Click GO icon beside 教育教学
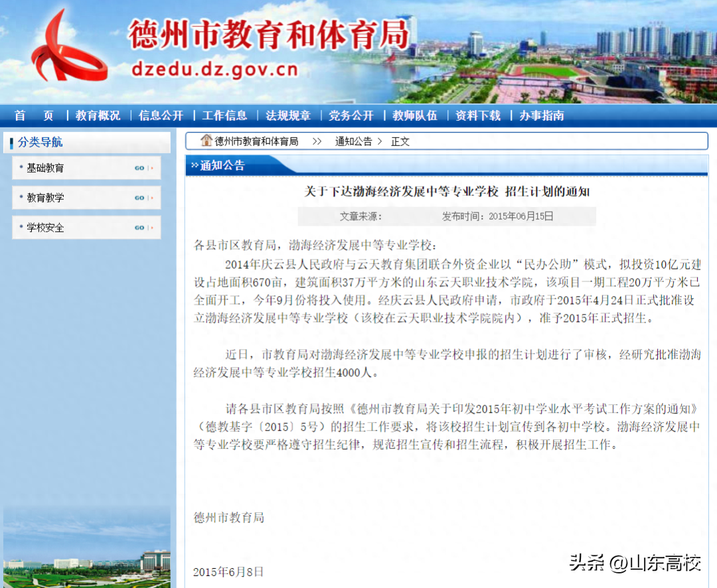717x588 pixels. point(140,198)
